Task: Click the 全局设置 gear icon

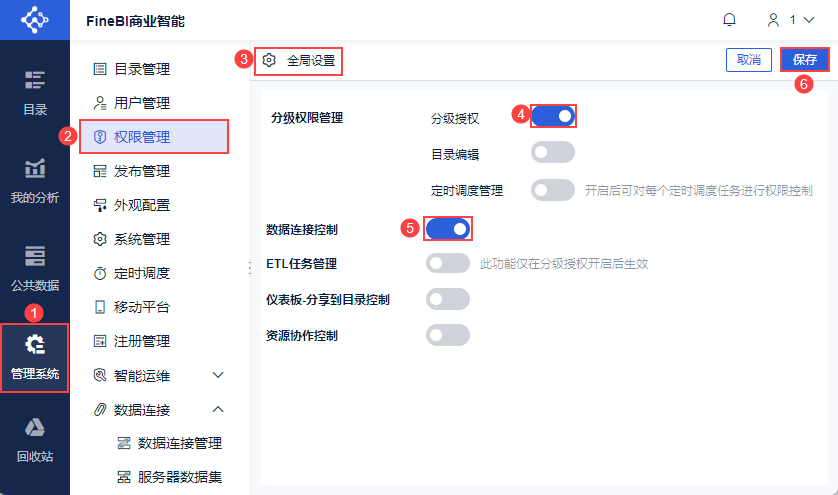Action: [x=269, y=60]
